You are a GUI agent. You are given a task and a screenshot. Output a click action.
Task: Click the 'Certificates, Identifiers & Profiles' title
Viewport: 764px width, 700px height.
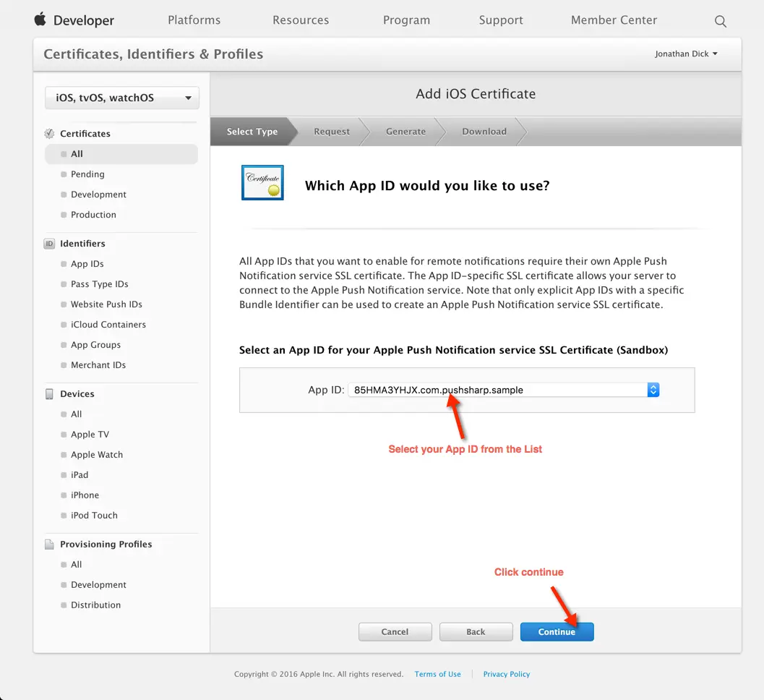click(153, 54)
